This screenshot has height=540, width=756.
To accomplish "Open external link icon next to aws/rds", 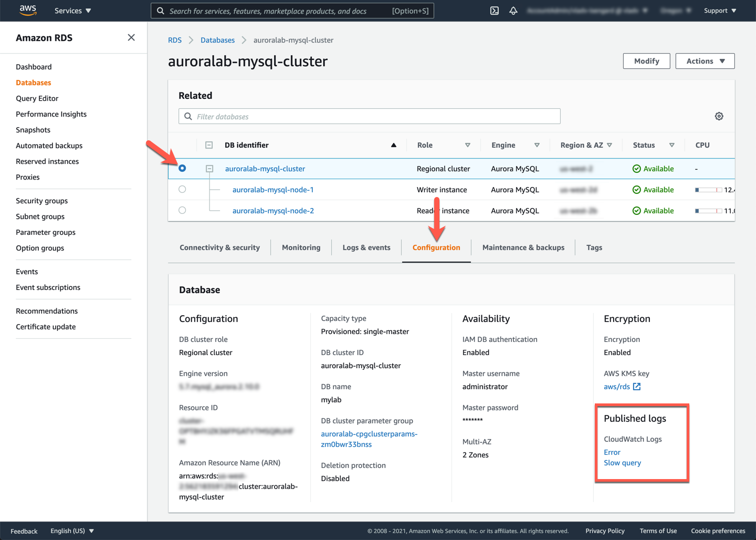I will [x=637, y=387].
